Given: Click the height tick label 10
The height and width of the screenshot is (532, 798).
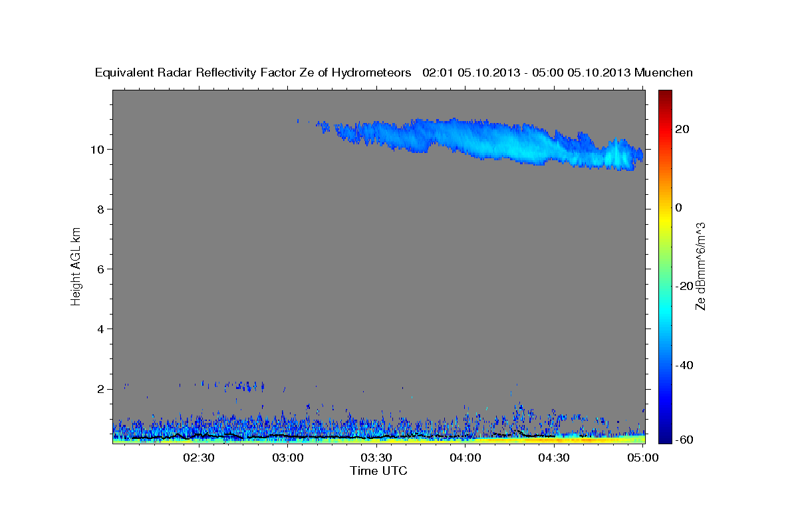Looking at the screenshot, I should pyautogui.click(x=97, y=149).
